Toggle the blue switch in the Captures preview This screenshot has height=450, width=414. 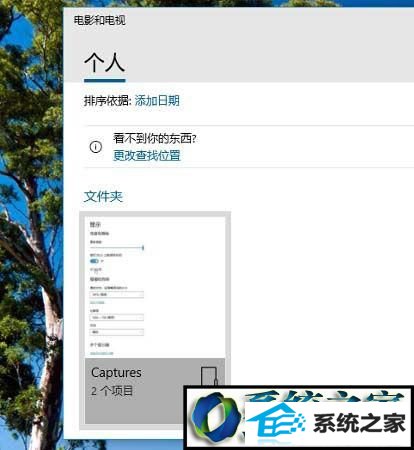(94, 261)
